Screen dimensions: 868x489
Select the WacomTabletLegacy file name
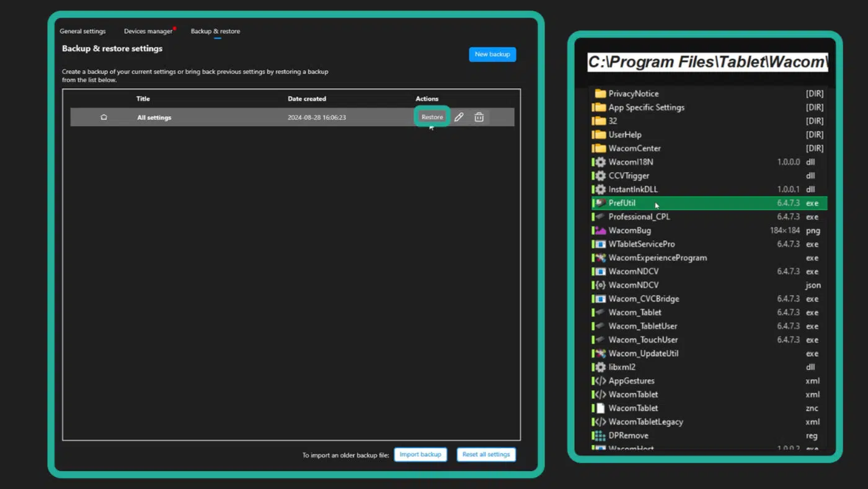[x=646, y=421]
